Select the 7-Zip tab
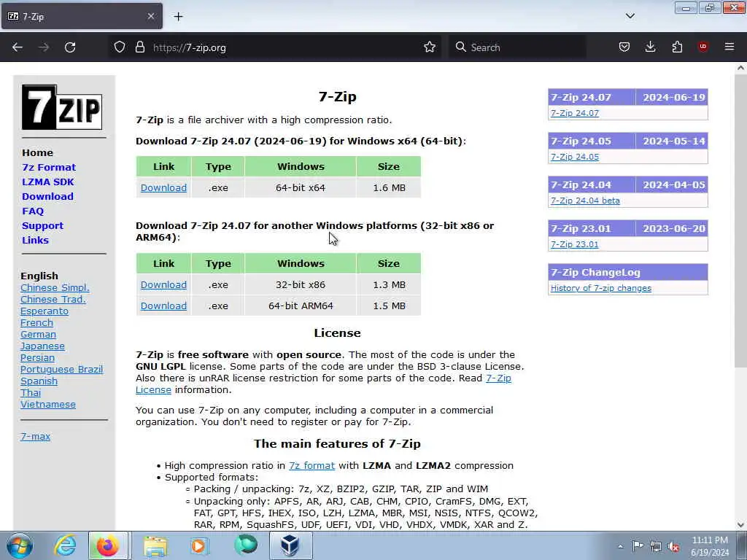 [x=82, y=16]
